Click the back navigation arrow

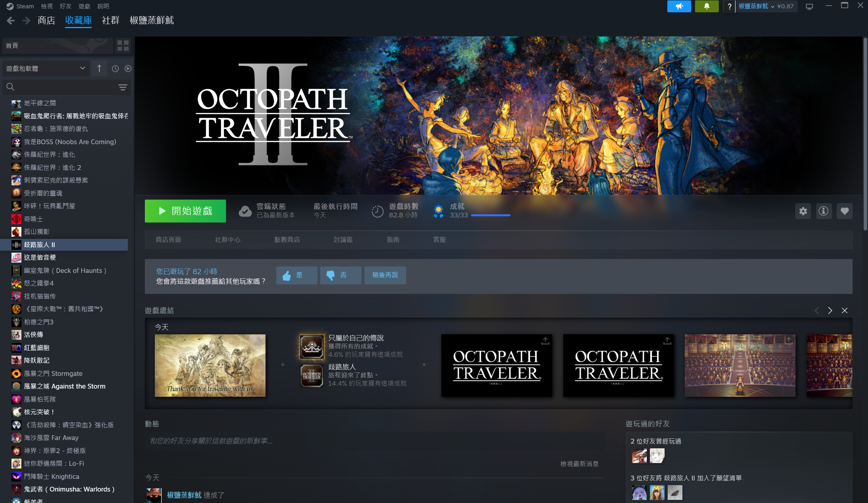(11, 21)
